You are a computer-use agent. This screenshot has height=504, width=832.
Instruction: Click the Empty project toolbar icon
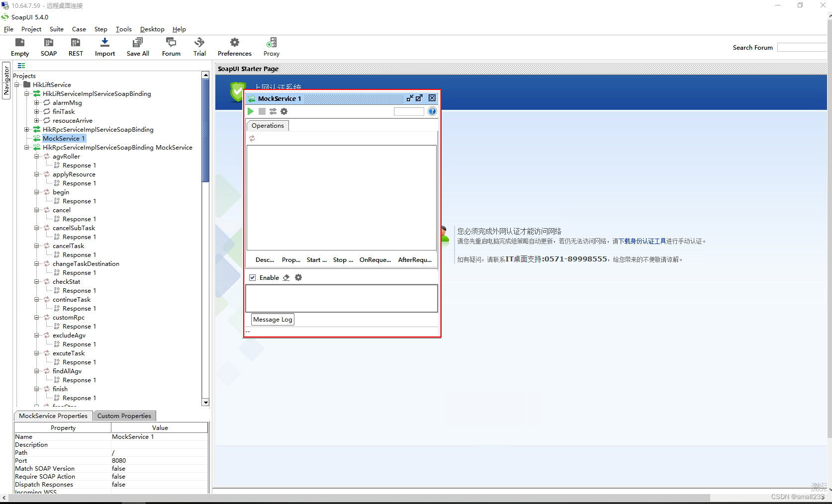pos(20,42)
